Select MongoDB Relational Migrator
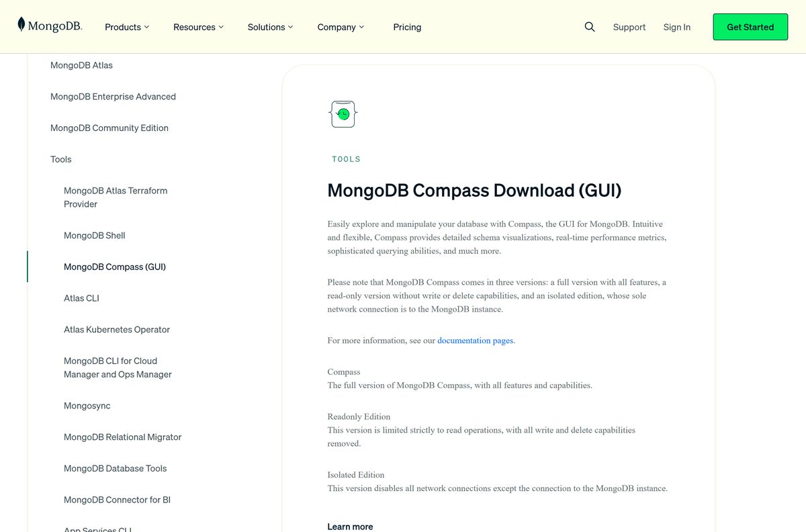Screen dimensions: 806x532 pos(123,437)
